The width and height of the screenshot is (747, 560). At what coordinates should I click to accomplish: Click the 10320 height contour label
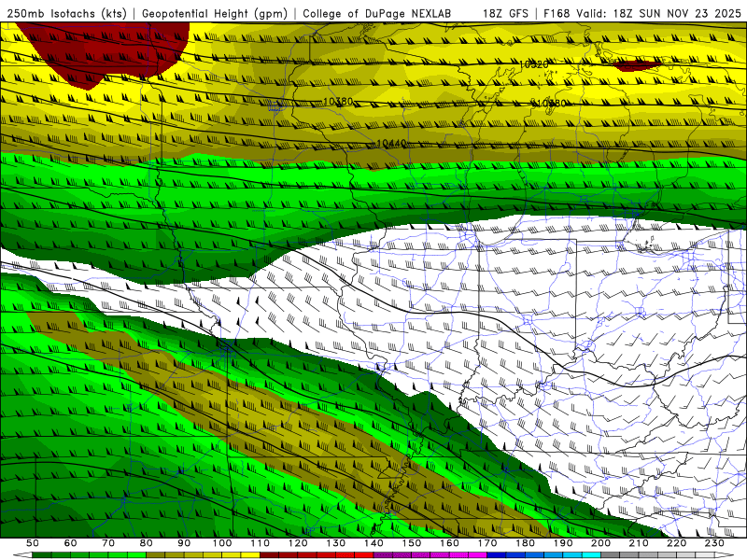click(x=533, y=64)
